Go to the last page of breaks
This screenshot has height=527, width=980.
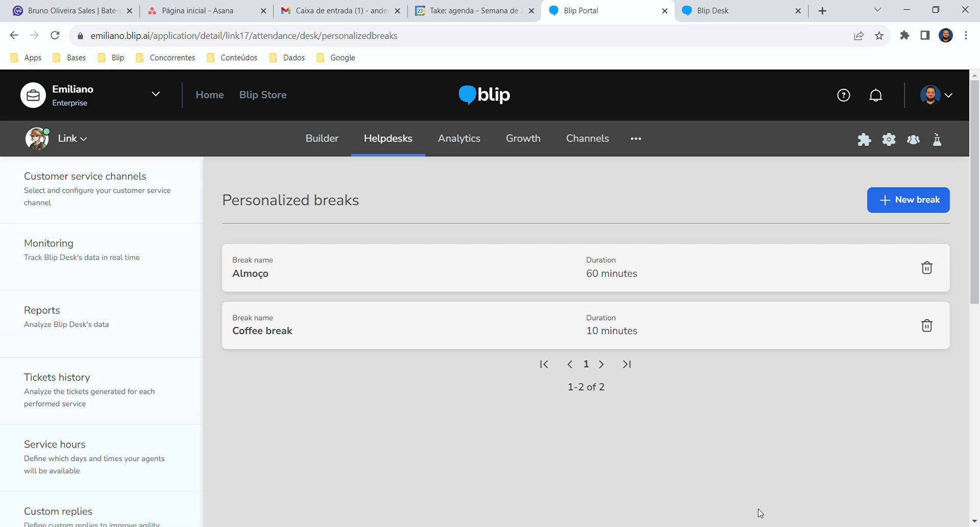pyautogui.click(x=627, y=364)
